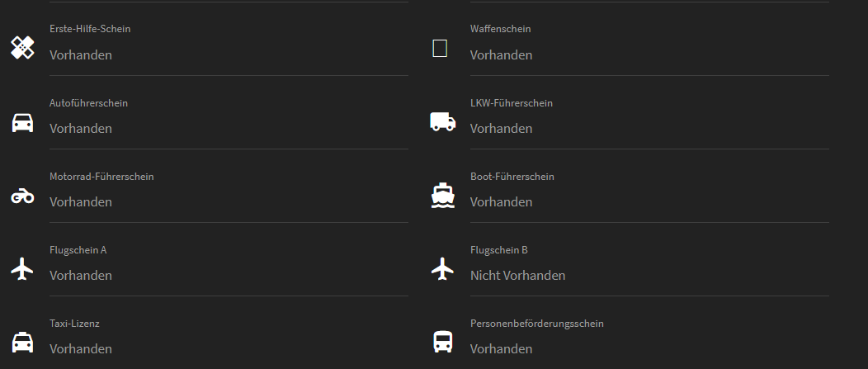868x369 pixels.
Task: Click the Autoführerschein label
Action: (x=88, y=103)
